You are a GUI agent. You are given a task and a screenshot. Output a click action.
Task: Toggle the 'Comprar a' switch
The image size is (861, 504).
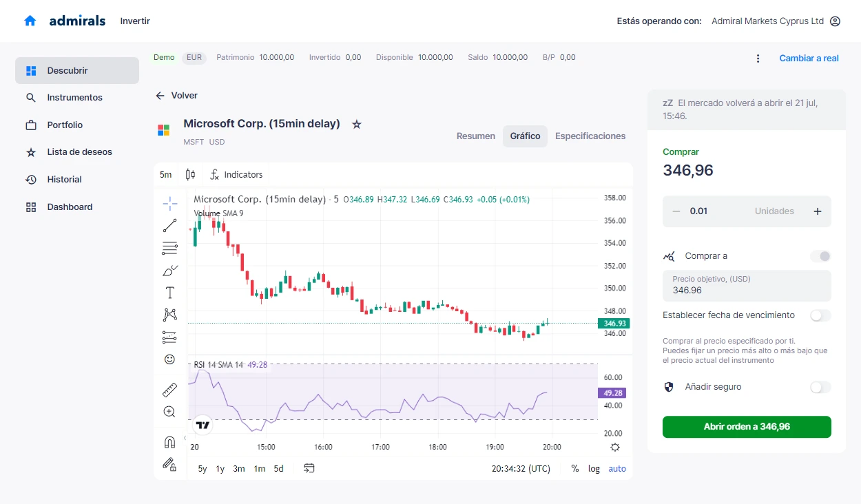pyautogui.click(x=820, y=256)
